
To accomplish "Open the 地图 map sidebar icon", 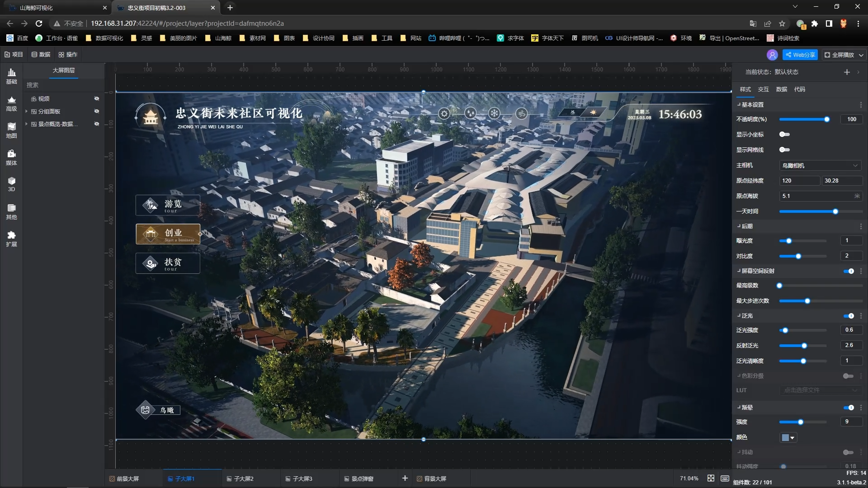I will click(x=11, y=130).
